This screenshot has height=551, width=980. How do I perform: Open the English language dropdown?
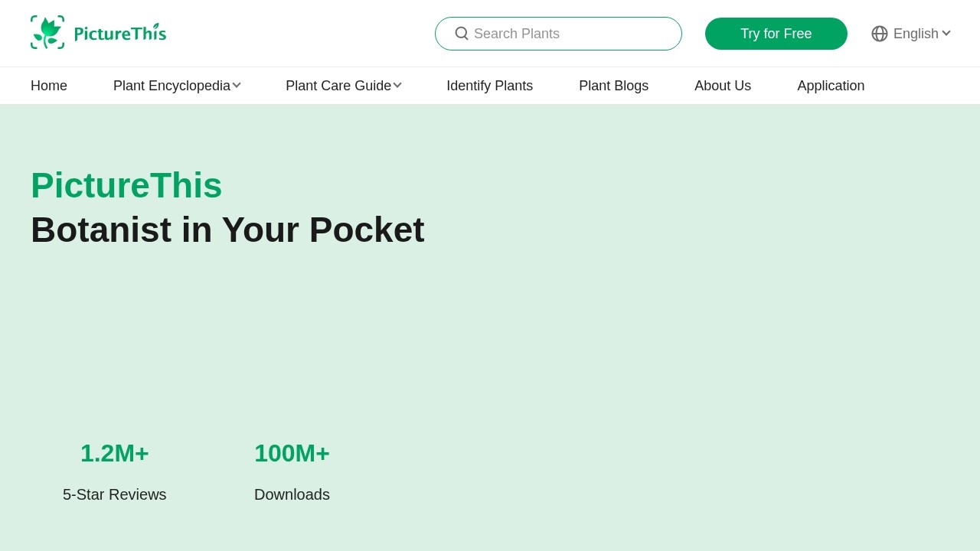click(x=915, y=34)
